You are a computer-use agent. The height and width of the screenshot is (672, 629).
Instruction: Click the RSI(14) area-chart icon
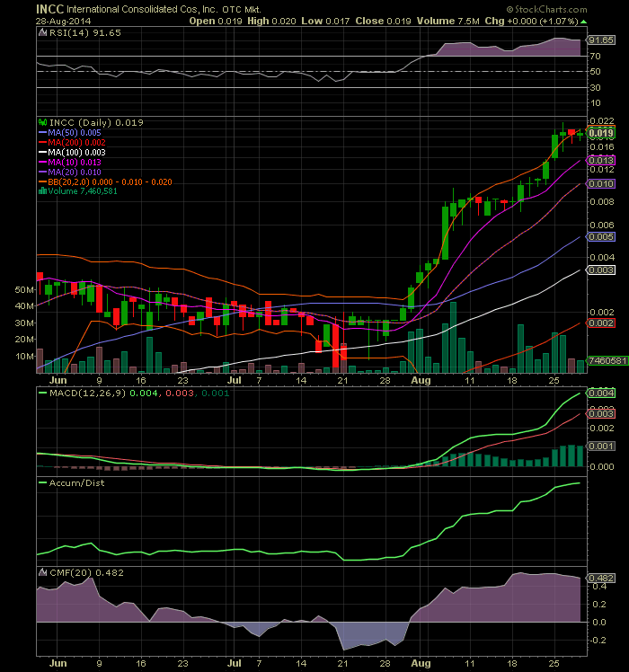click(x=42, y=32)
